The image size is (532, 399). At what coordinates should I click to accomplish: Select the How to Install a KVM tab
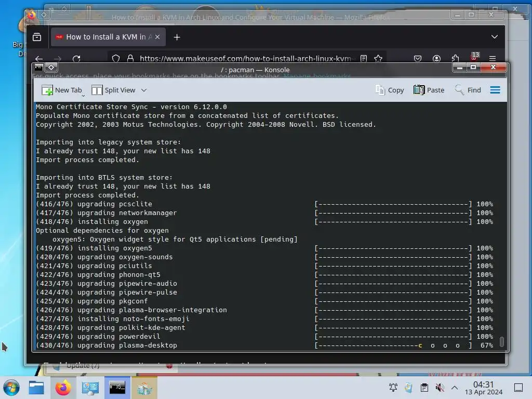click(x=108, y=37)
